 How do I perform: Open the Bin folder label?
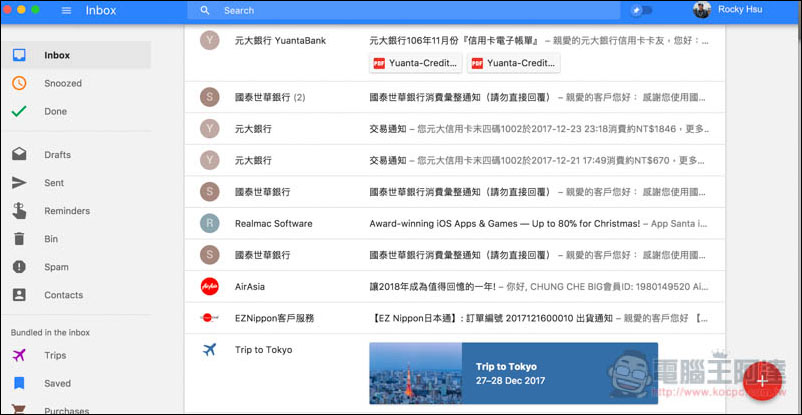(51, 239)
